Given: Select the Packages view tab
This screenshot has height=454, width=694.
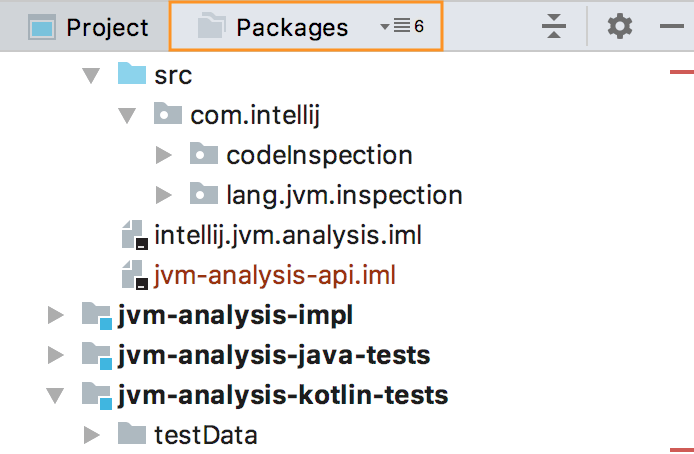Looking at the screenshot, I should pyautogui.click(x=275, y=27).
